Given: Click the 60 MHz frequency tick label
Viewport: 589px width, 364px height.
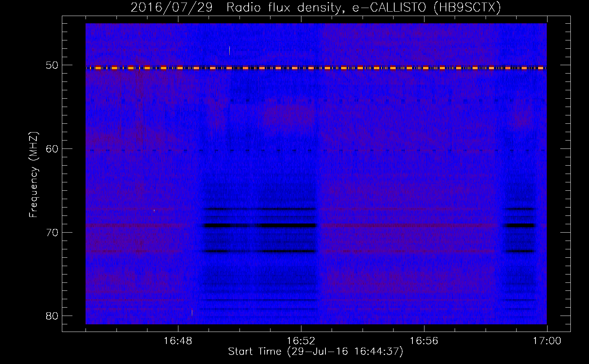Looking at the screenshot, I should [x=52, y=149].
